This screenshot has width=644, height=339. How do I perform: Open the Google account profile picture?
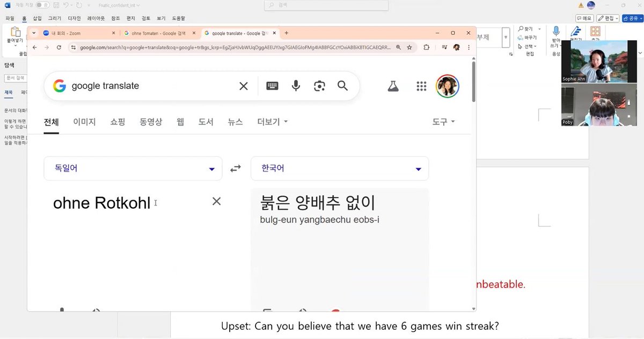[448, 86]
